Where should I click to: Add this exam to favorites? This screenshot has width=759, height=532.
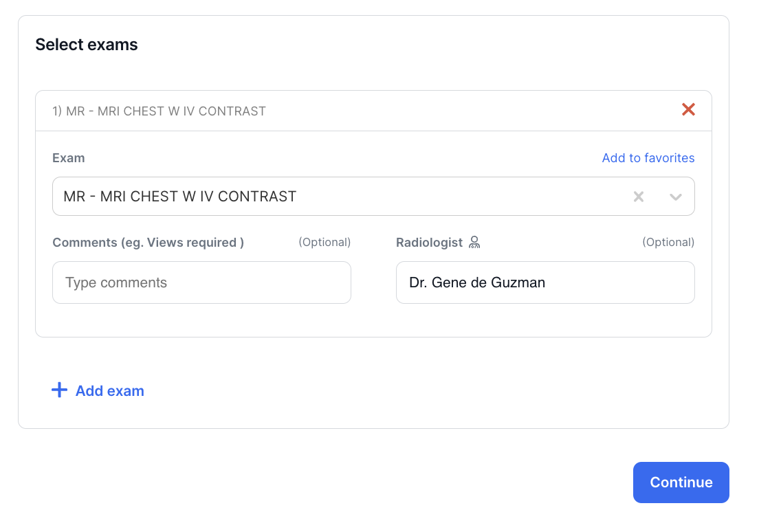click(648, 158)
